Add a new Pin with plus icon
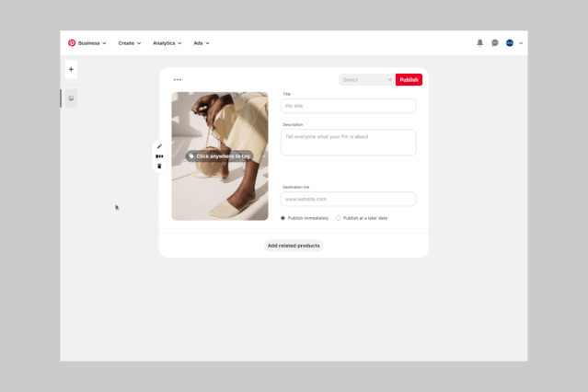The height and width of the screenshot is (392, 588). tap(71, 69)
